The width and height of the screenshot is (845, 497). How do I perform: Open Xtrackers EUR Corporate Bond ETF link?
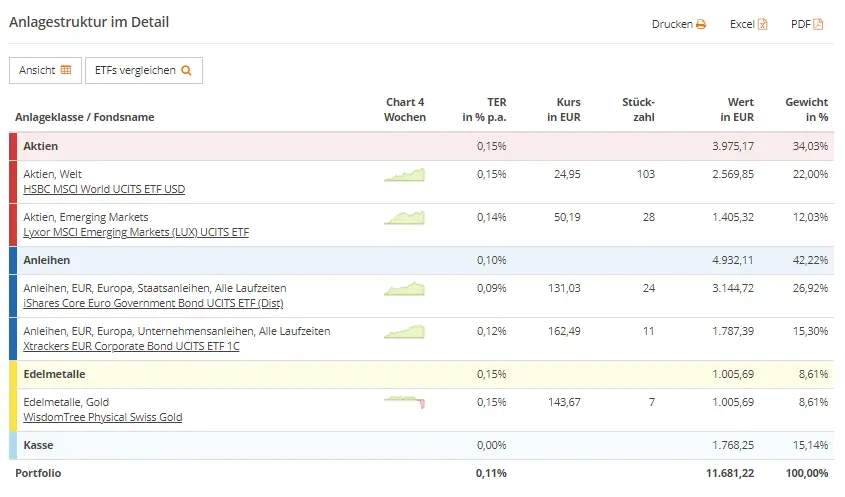coord(131,346)
